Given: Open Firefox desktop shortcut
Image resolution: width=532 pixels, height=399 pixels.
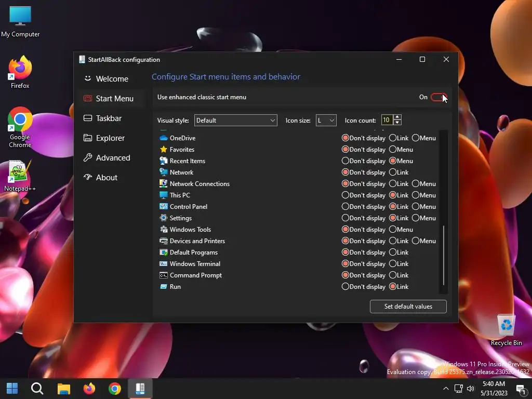Looking at the screenshot, I should pyautogui.click(x=20, y=72).
